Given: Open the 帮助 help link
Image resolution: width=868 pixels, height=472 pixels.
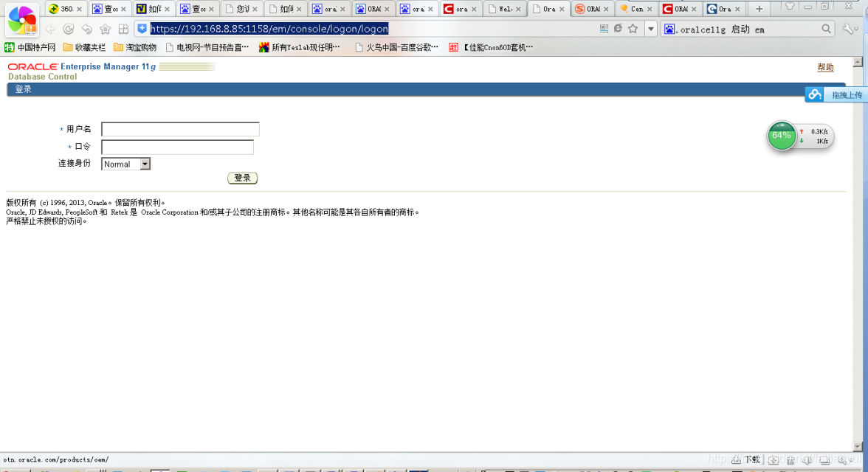Looking at the screenshot, I should click(x=825, y=67).
